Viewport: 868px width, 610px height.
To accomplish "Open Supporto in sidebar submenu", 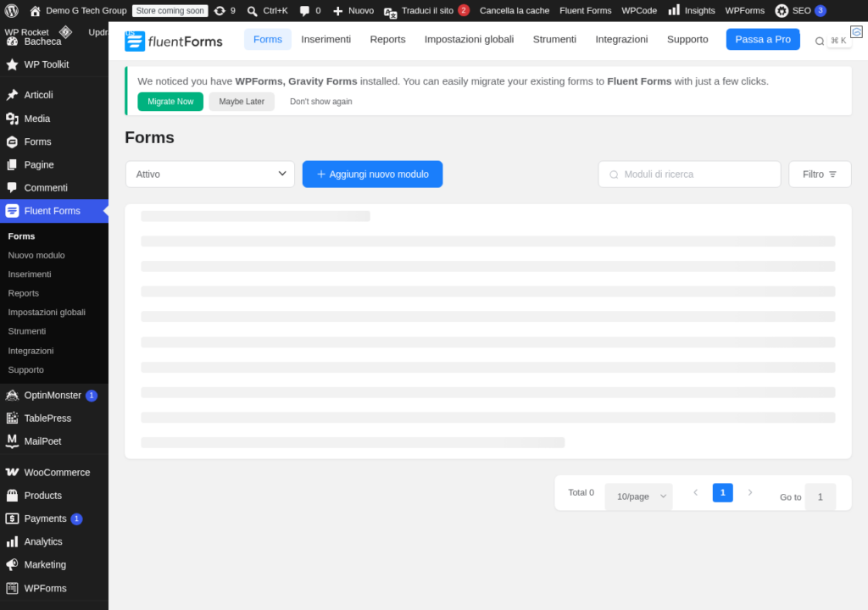I will click(x=25, y=369).
